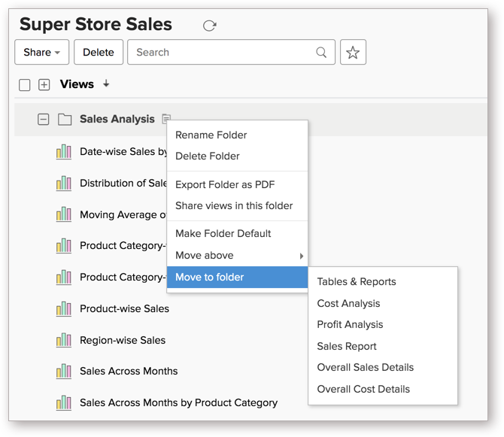Click the refresh icon beside Super Store Sales

click(210, 26)
